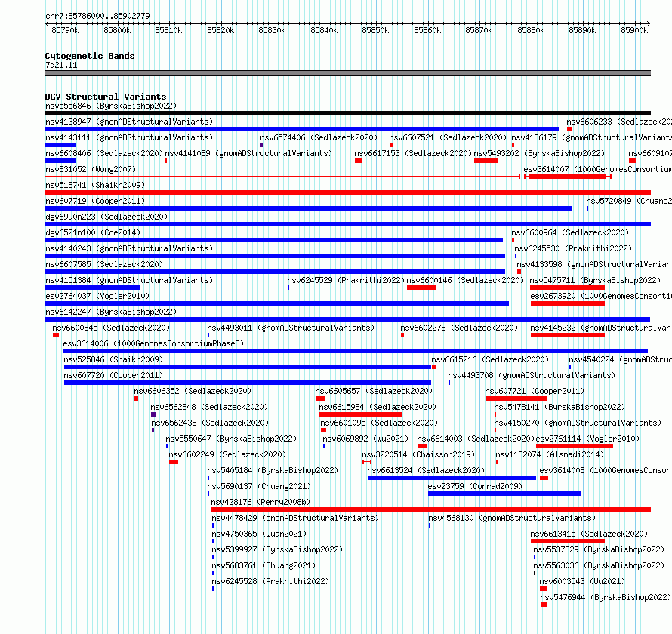Open nsv6600146 (Sedlazeck2020) label

coord(465,280)
